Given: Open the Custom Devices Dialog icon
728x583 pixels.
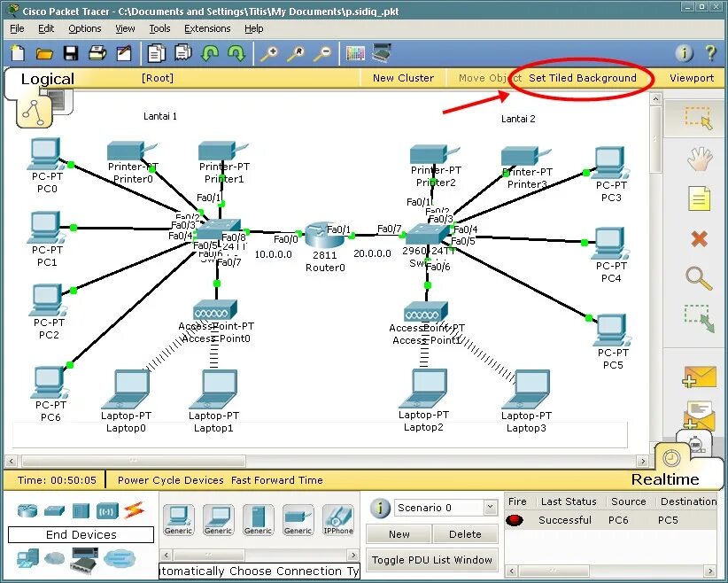Looking at the screenshot, I should [x=382, y=53].
